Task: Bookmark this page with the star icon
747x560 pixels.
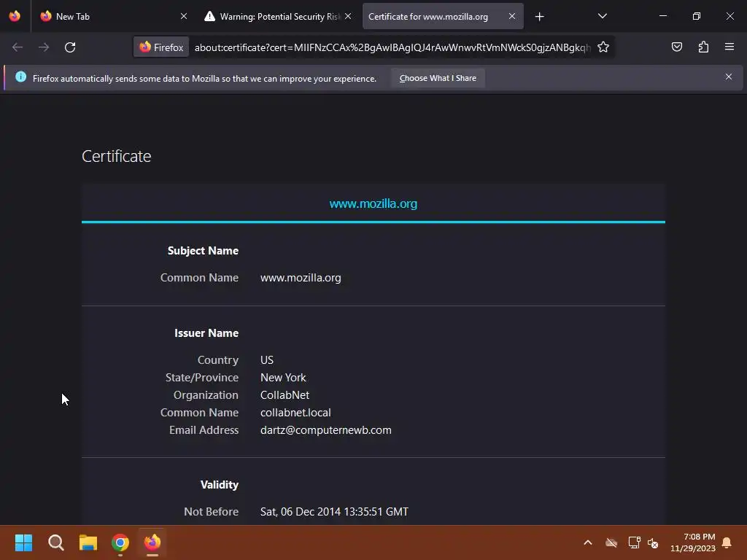Action: click(603, 47)
